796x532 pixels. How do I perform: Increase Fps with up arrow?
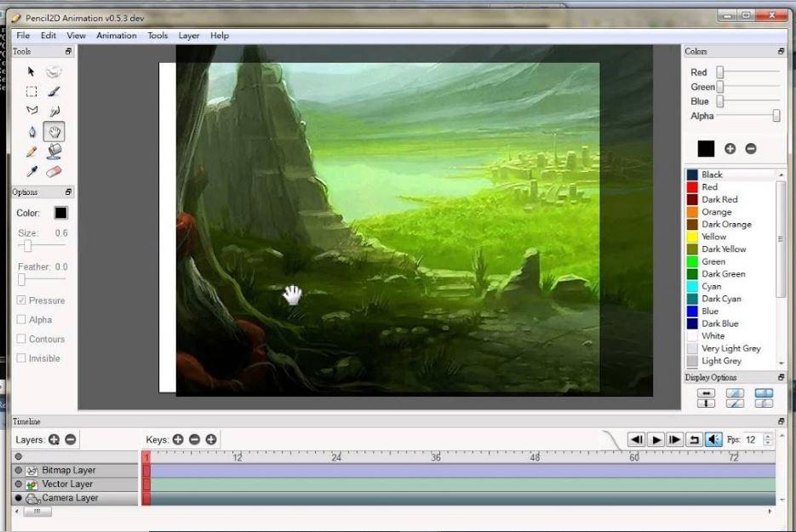768,436
